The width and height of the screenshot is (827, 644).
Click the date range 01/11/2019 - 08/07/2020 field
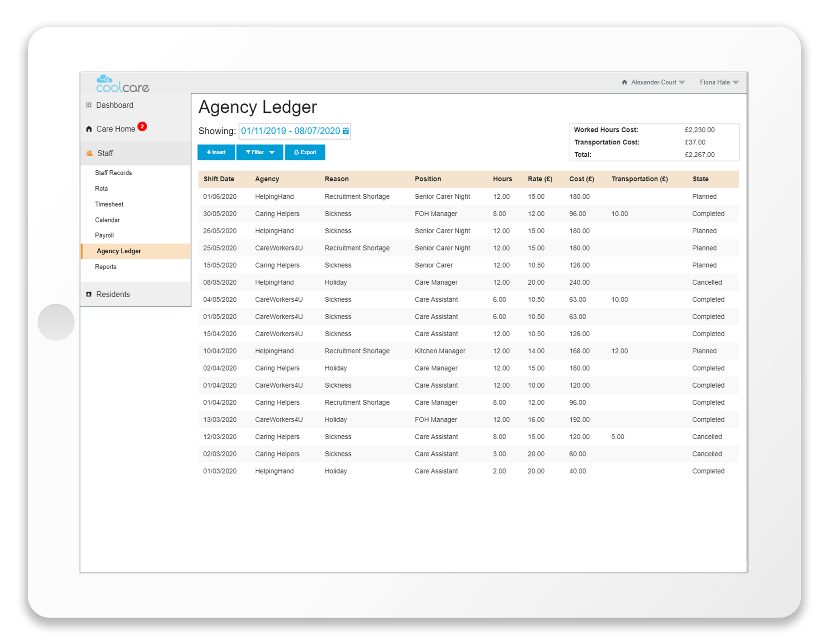(x=294, y=131)
